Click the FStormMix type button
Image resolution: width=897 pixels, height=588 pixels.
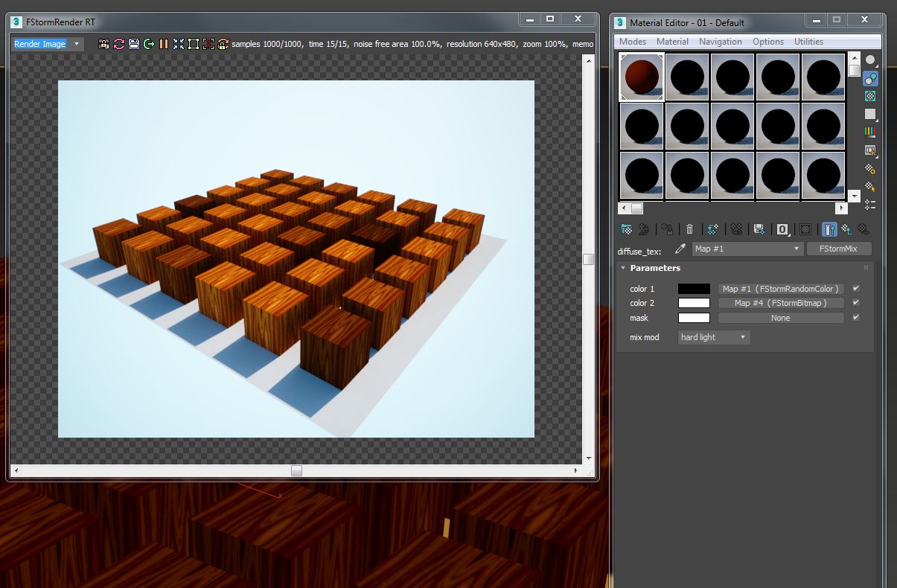838,249
